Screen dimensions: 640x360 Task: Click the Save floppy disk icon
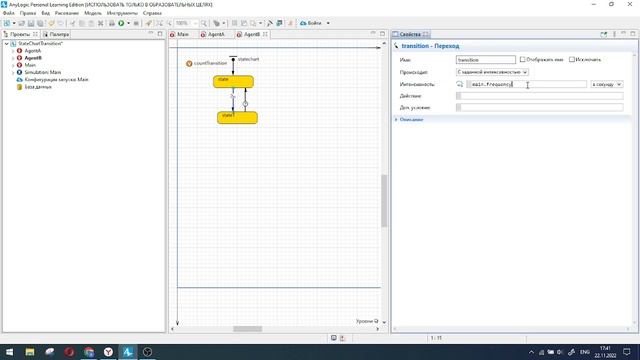click(x=31, y=23)
